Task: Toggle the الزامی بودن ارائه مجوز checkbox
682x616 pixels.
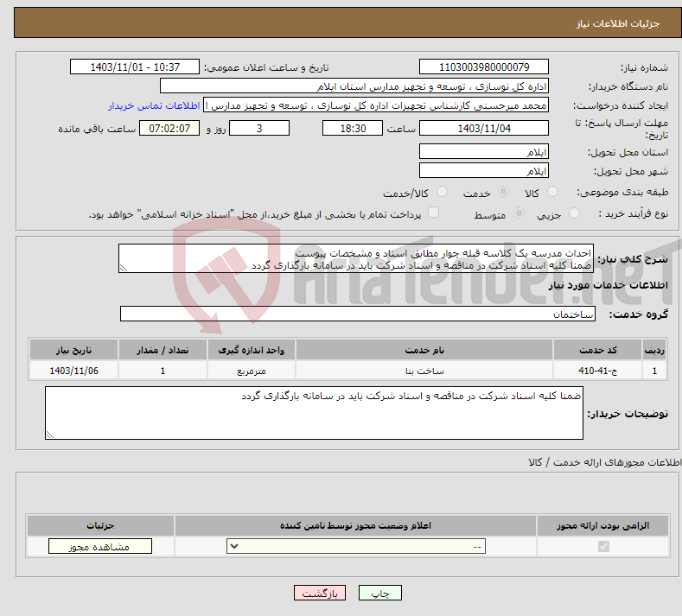Action: pyautogui.click(x=603, y=546)
